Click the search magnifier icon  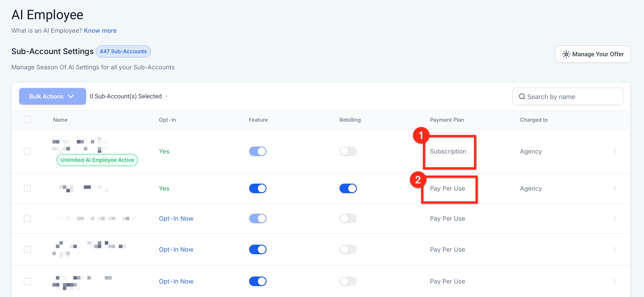(x=522, y=96)
